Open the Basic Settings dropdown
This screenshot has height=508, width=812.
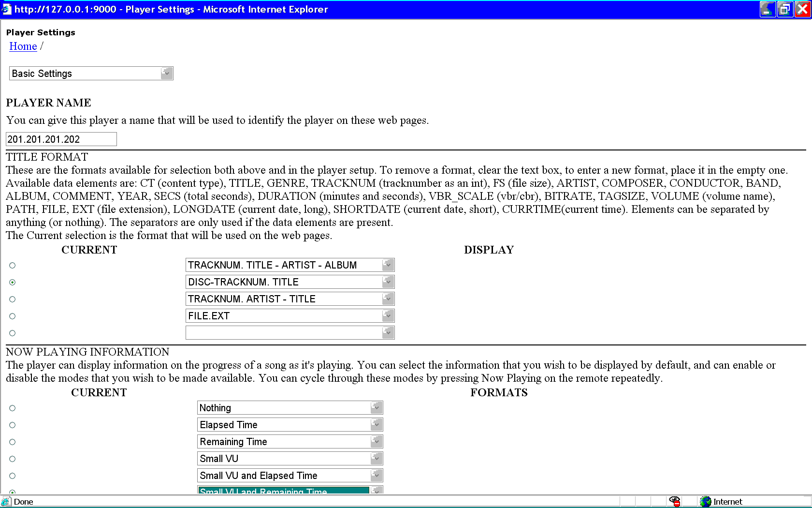tap(166, 74)
